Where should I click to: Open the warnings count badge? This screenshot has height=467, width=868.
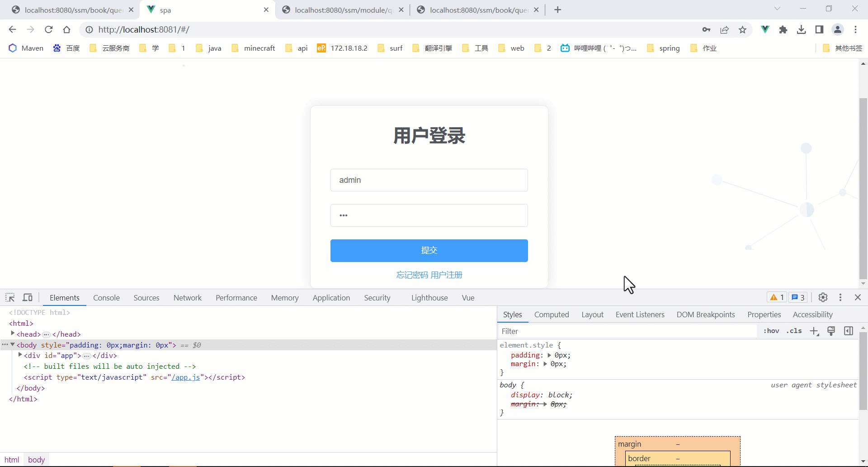click(x=777, y=297)
